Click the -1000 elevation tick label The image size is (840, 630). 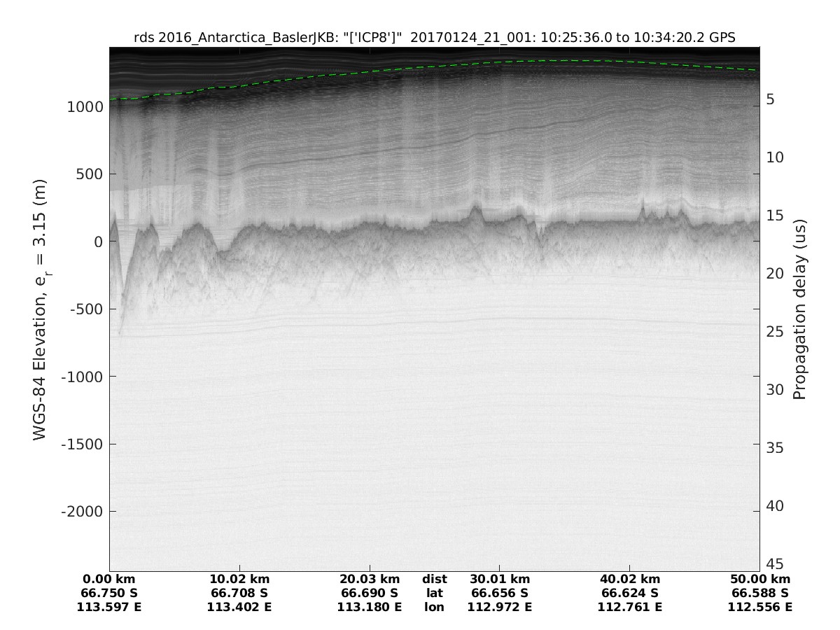click(83, 377)
